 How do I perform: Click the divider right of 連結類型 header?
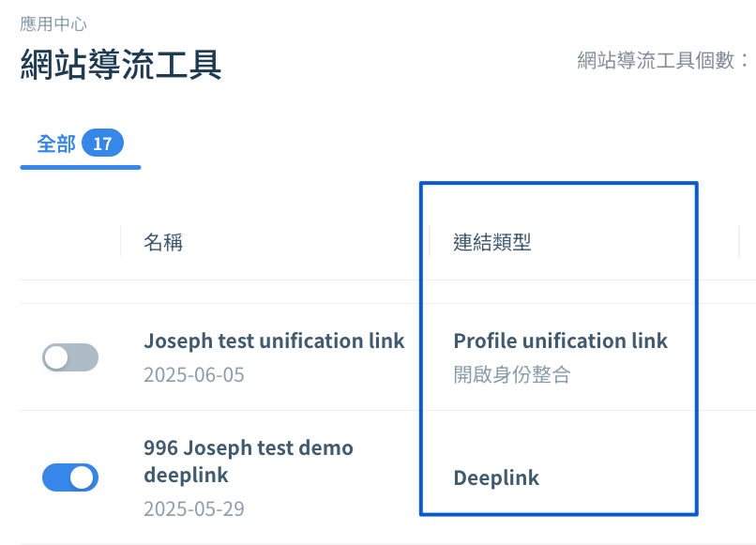point(739,241)
